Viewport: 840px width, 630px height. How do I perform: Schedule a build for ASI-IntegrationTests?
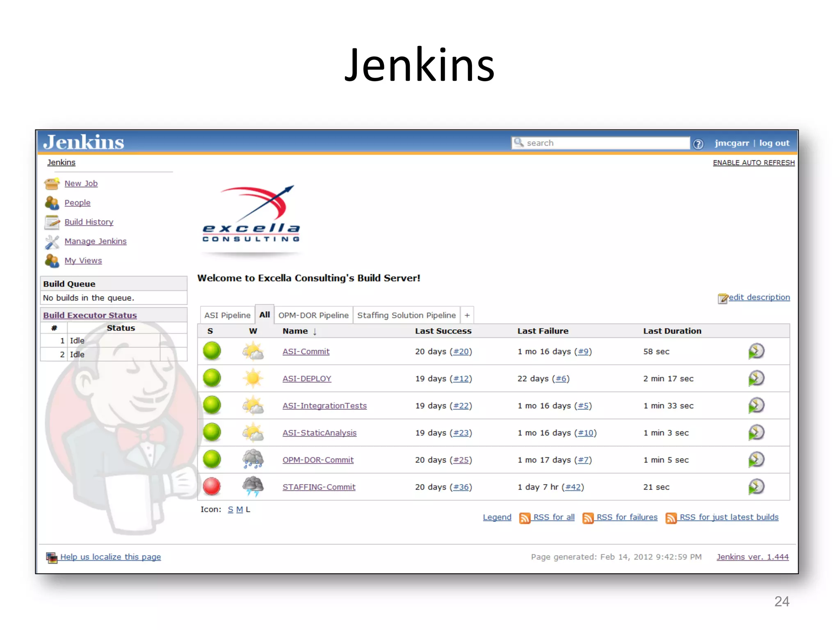pos(756,405)
